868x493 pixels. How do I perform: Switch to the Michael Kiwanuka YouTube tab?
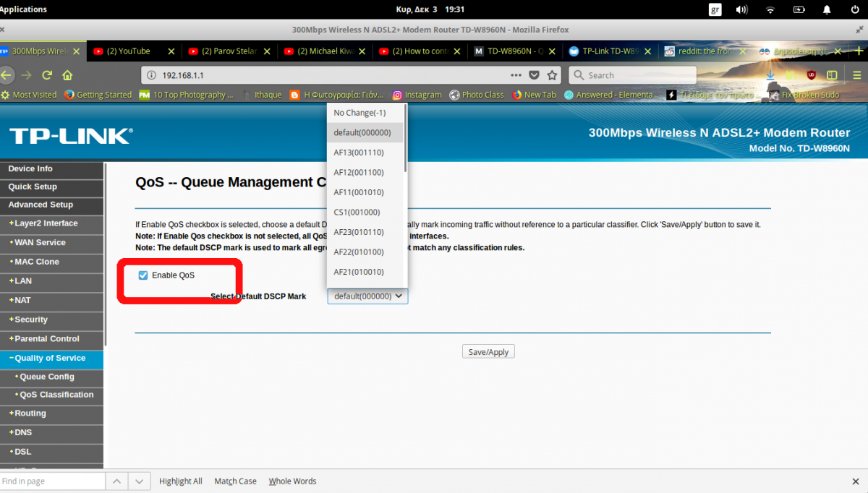(325, 51)
